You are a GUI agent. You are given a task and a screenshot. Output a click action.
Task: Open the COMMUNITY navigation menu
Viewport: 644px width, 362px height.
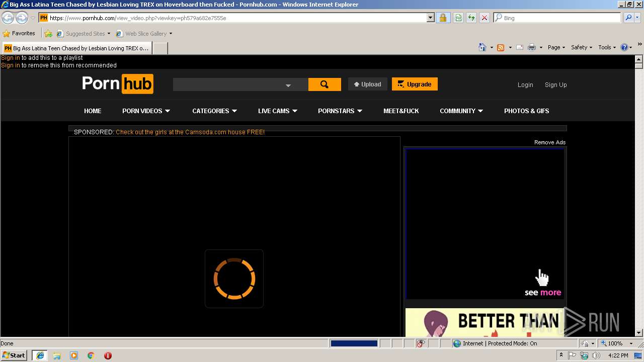click(461, 111)
